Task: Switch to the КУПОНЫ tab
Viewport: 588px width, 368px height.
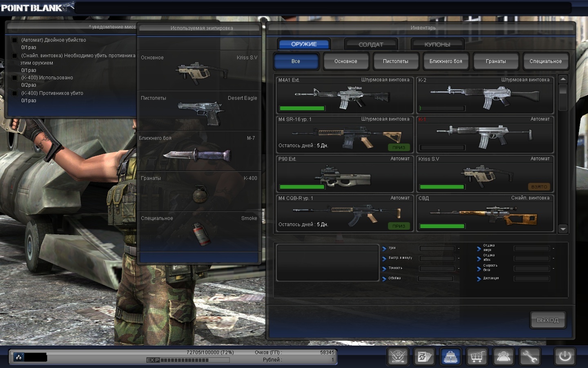Action: pos(437,44)
